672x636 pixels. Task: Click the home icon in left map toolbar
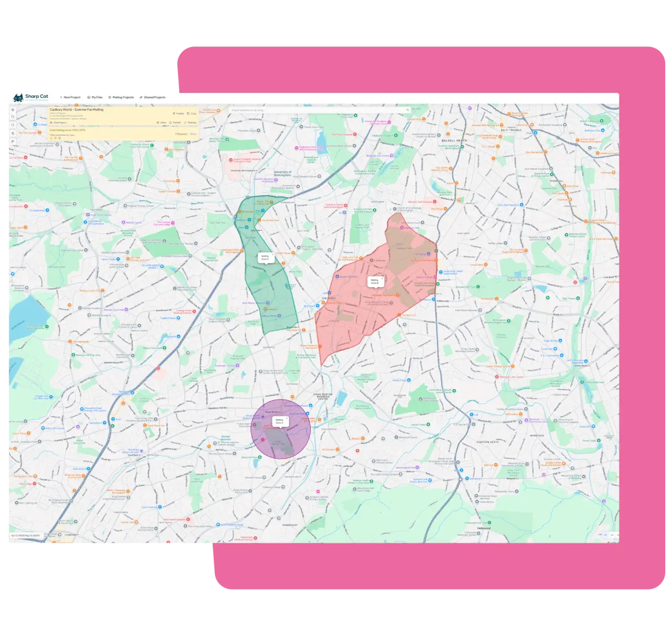13,110
